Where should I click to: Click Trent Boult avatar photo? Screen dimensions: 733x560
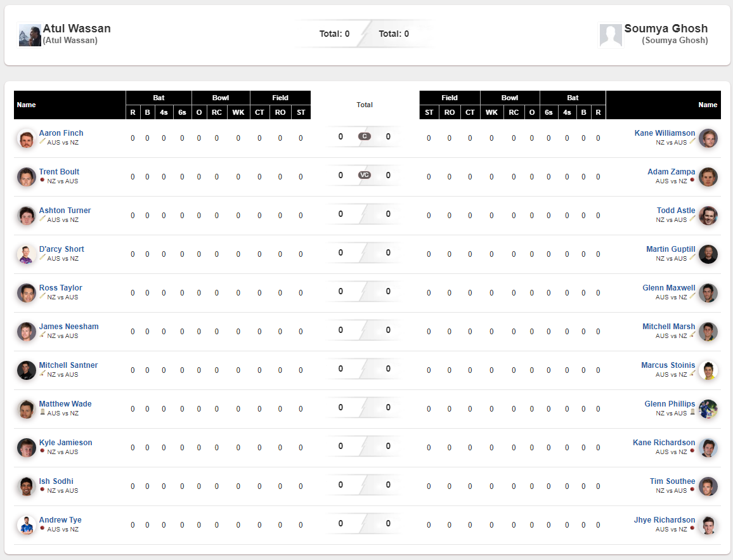point(26,177)
